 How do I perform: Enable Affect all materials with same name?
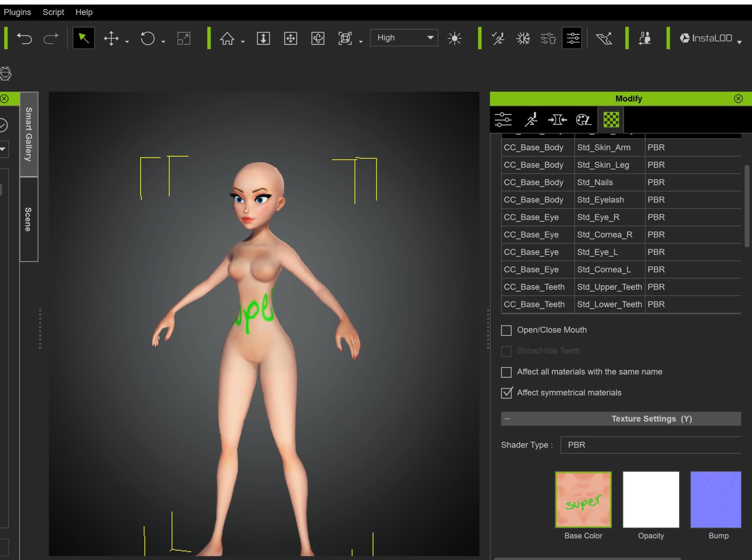[506, 372]
